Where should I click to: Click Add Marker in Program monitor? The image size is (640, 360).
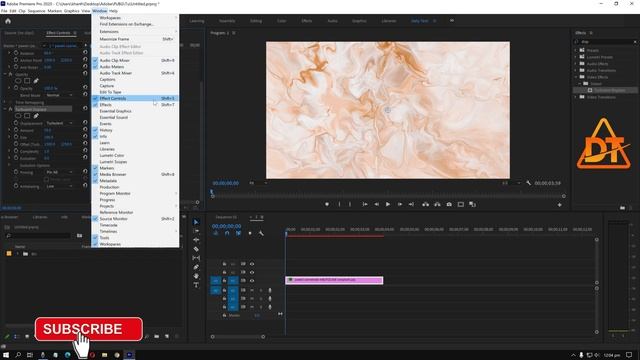point(327,204)
